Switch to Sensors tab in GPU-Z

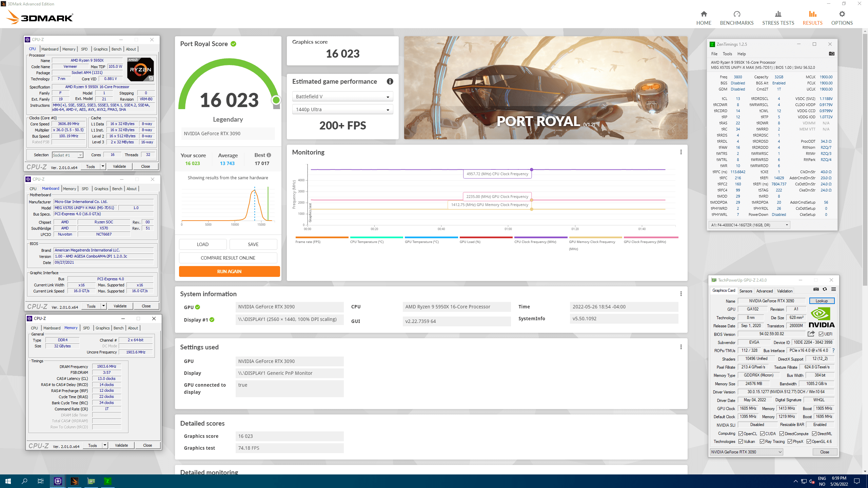pos(746,291)
